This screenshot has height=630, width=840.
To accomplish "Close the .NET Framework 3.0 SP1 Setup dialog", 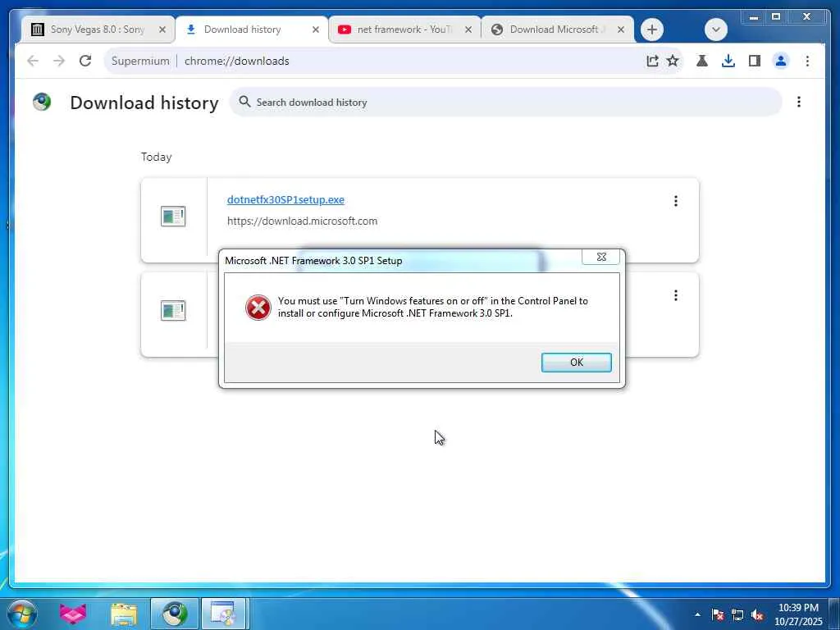I will pyautogui.click(x=601, y=257).
